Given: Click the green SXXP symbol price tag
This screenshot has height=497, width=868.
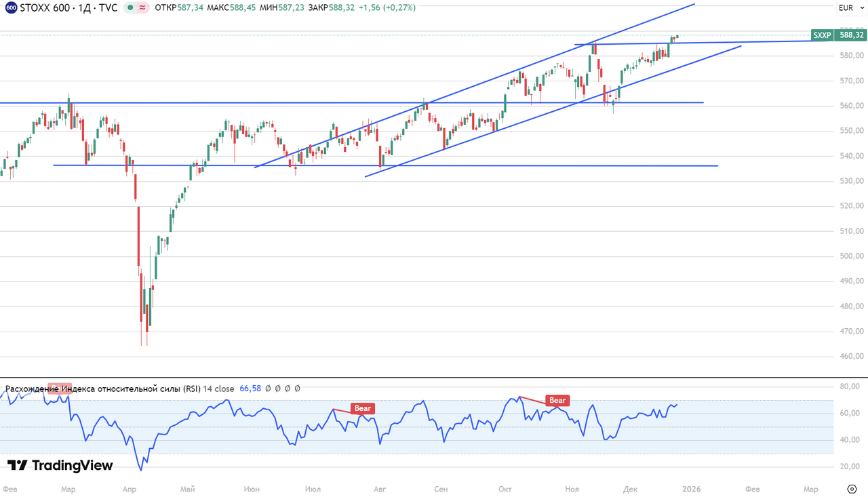Looking at the screenshot, I should click(822, 35).
